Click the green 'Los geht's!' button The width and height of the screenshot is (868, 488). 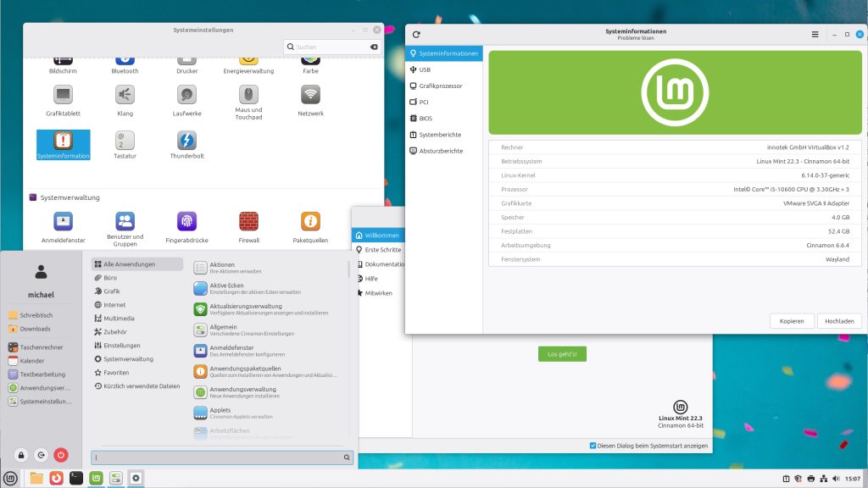[x=562, y=354]
